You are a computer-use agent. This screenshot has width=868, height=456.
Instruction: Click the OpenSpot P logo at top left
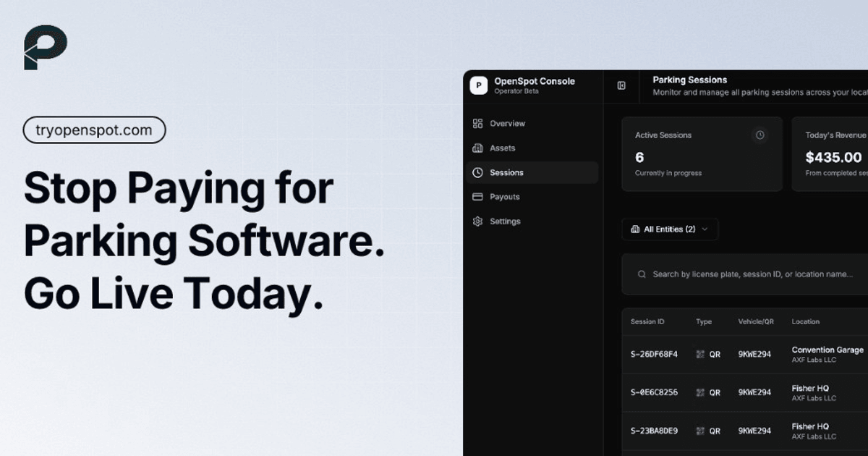pyautogui.click(x=46, y=48)
